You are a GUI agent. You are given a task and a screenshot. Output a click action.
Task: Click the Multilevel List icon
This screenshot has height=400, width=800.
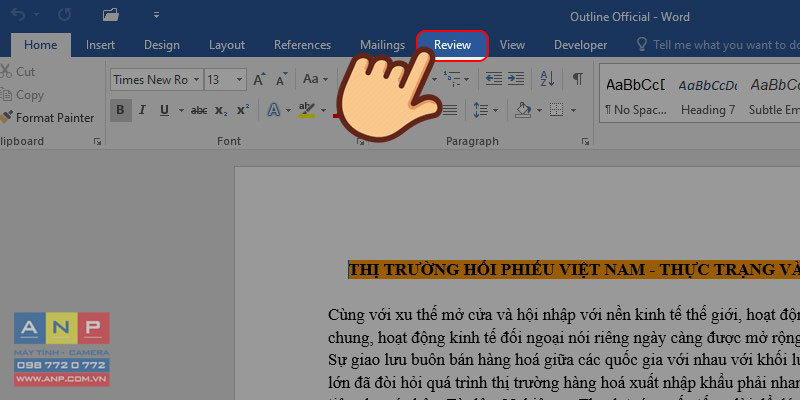452,79
